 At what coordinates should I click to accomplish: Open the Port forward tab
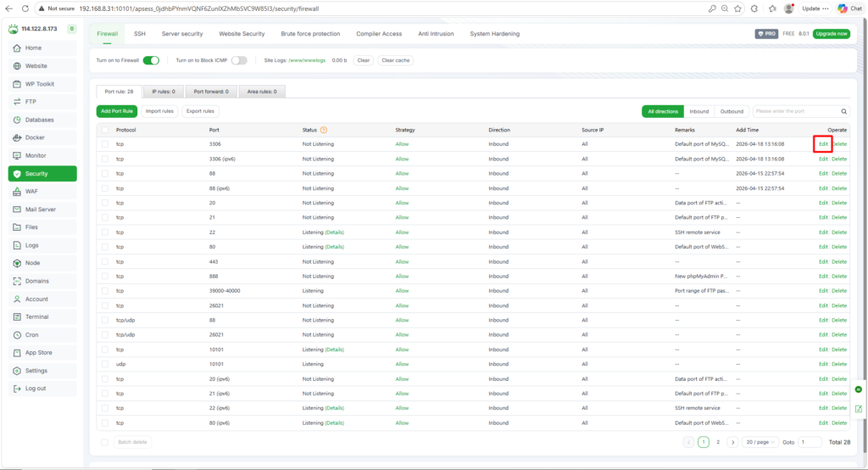click(x=209, y=91)
